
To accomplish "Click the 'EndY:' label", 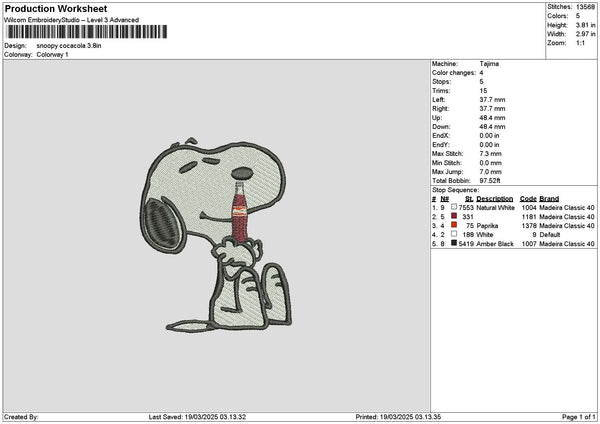I will (441, 145).
